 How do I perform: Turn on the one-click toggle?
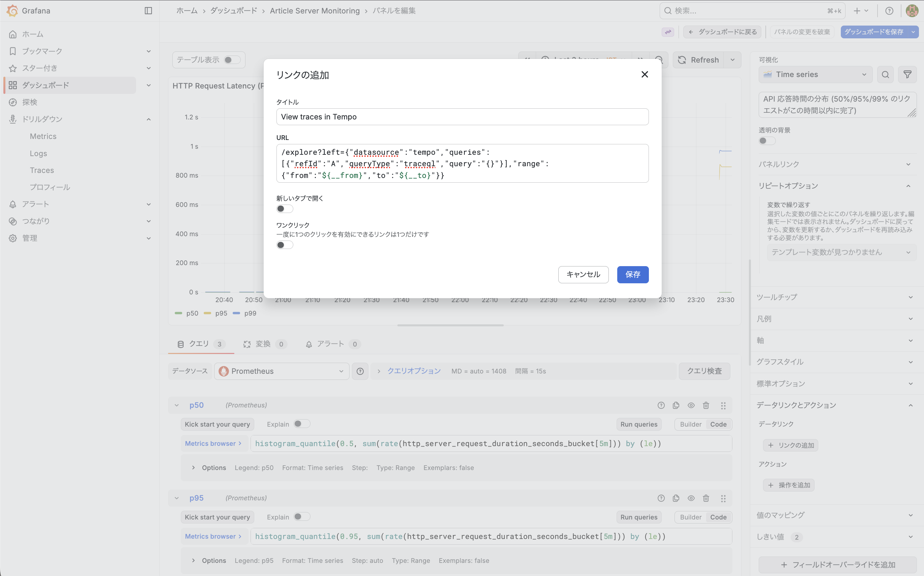click(284, 245)
